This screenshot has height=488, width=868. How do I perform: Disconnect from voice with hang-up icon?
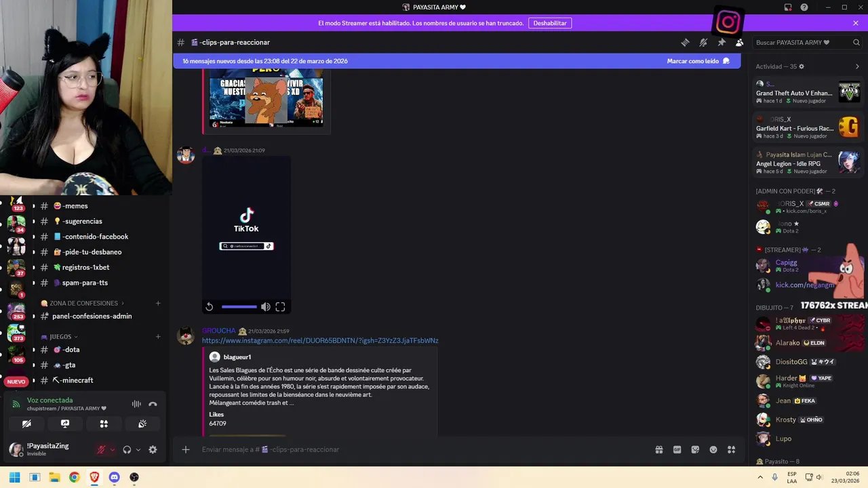153,404
